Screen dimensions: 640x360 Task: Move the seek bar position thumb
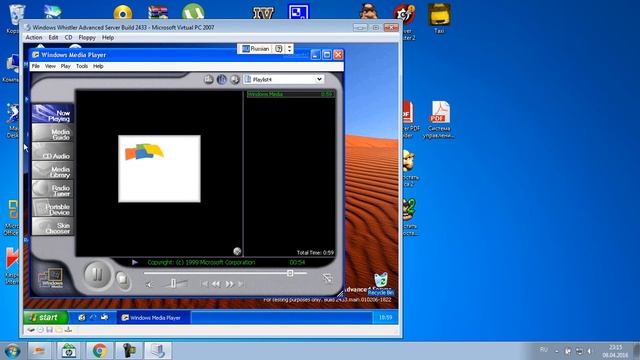(290, 273)
